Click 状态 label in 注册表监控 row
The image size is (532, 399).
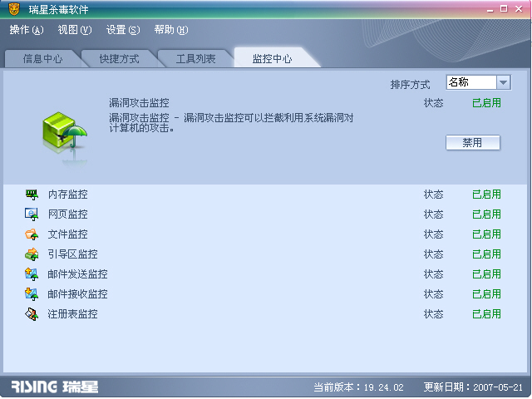click(434, 314)
